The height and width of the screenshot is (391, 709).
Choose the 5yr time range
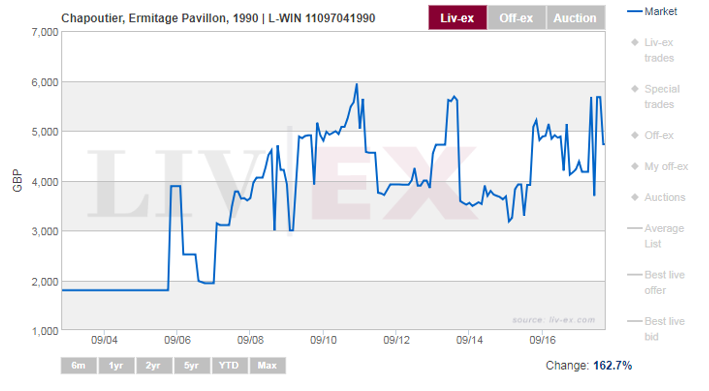pos(191,366)
